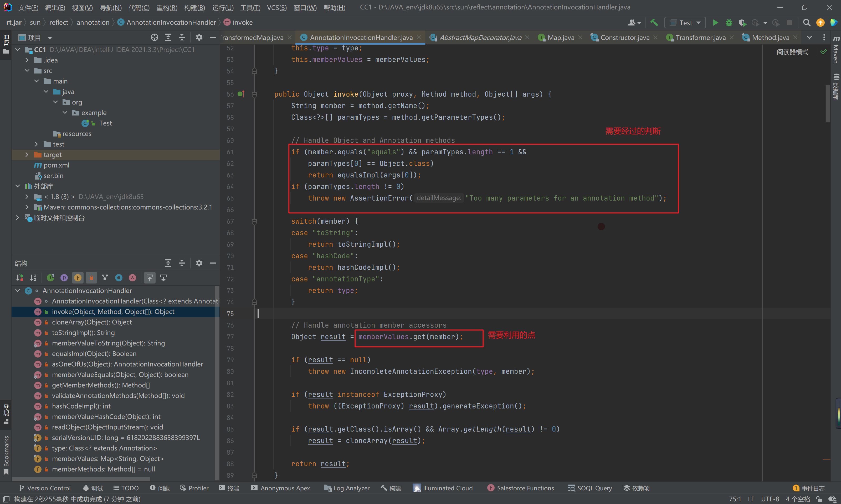Toggle show fields filter in Structure
The image size is (841, 504).
pyautogui.click(x=78, y=278)
